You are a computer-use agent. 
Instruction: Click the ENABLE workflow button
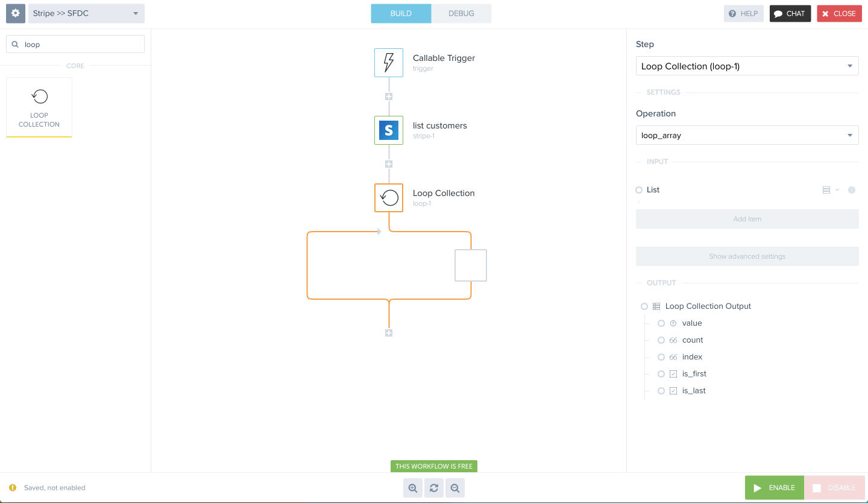(775, 487)
